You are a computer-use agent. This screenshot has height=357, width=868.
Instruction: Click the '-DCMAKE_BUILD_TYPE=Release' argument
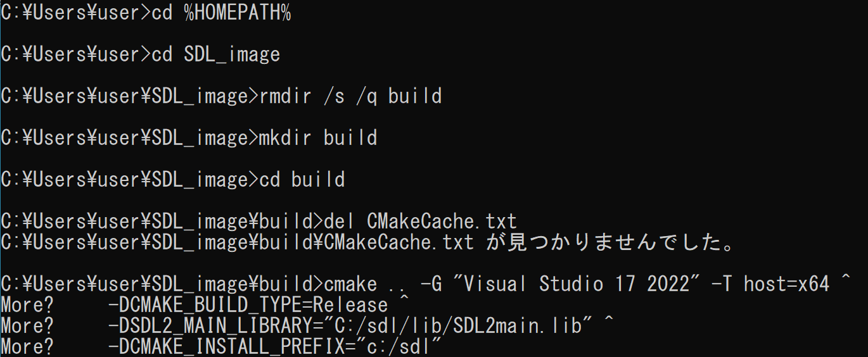tap(248, 305)
